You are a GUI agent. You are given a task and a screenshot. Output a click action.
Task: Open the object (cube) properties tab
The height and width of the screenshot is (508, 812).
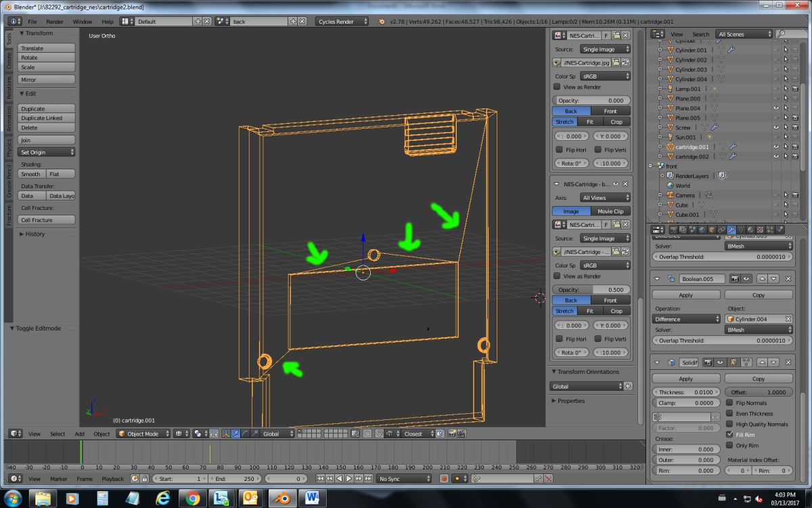712,230
